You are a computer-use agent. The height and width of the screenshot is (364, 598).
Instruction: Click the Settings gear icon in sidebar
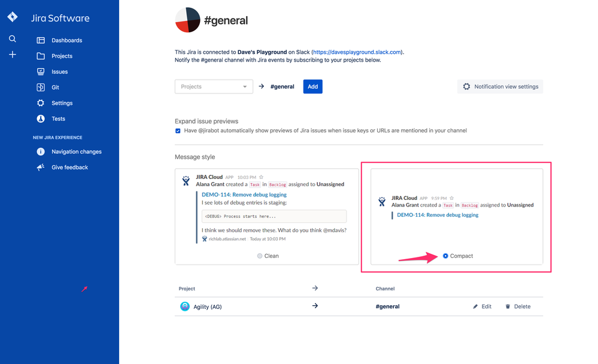(x=41, y=103)
